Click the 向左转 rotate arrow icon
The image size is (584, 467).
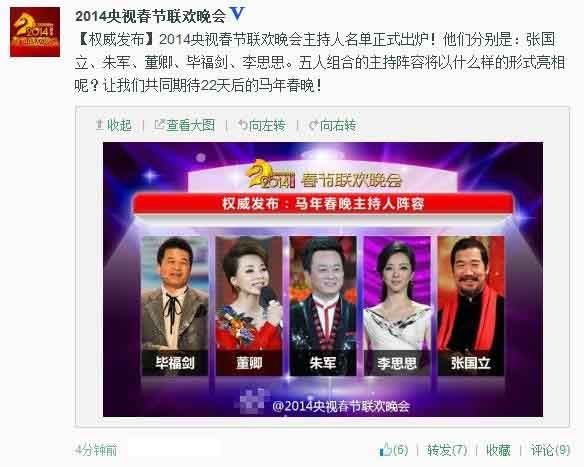[243, 125]
